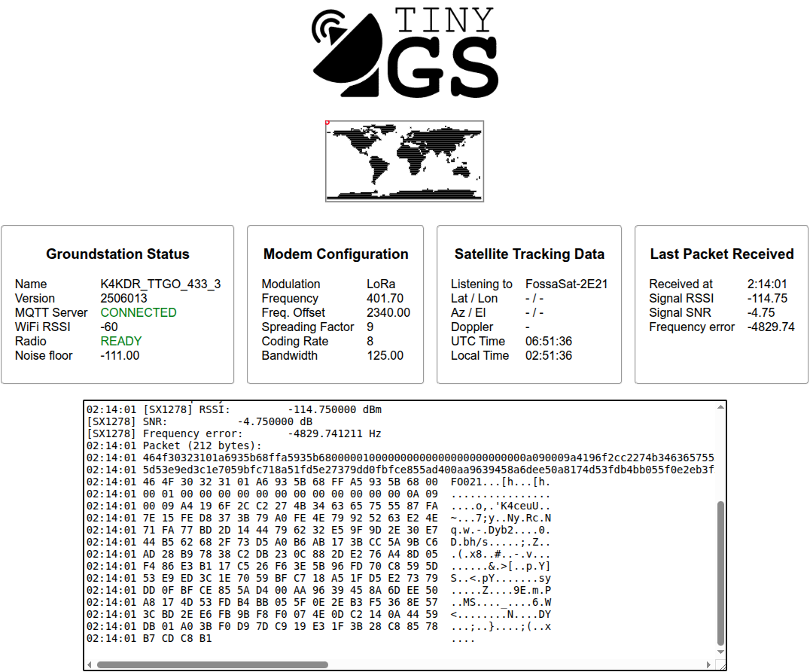
Task: Click the console resize grip corner
Action: [720, 664]
